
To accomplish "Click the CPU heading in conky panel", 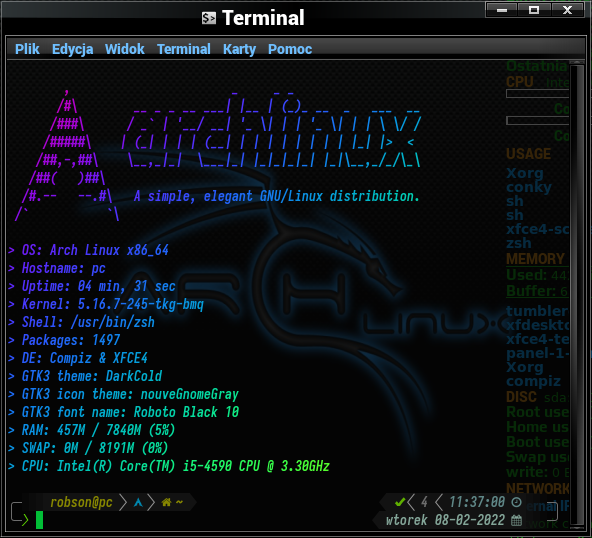I will (520, 82).
